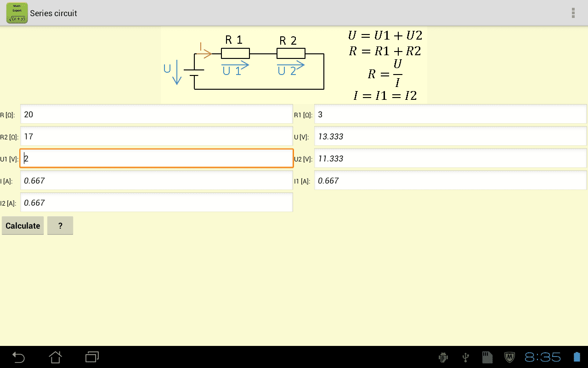Select the U [V] field showing 13.333
Image resolution: width=588 pixels, height=368 pixels.
pos(451,136)
